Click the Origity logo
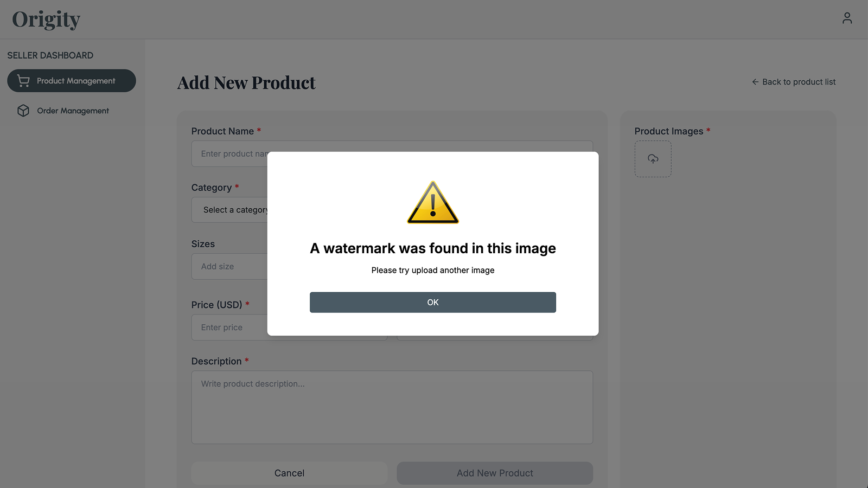 point(46,20)
